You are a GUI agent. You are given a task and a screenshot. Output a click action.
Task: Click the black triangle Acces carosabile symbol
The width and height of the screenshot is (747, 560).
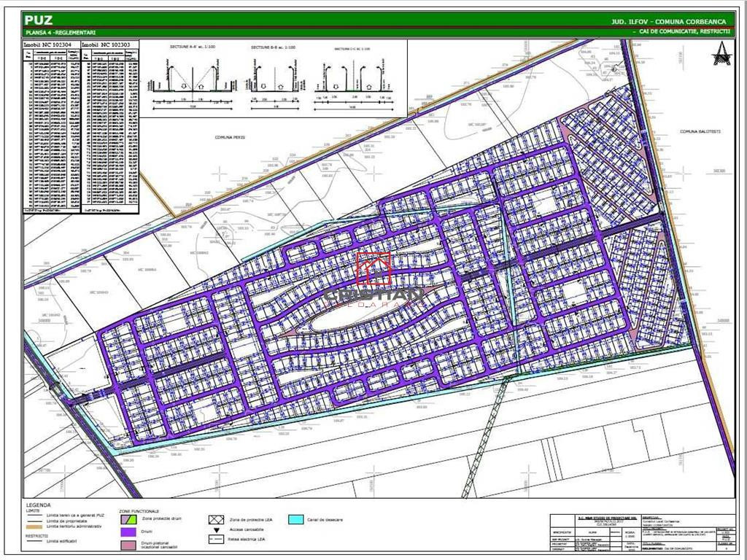(x=217, y=529)
